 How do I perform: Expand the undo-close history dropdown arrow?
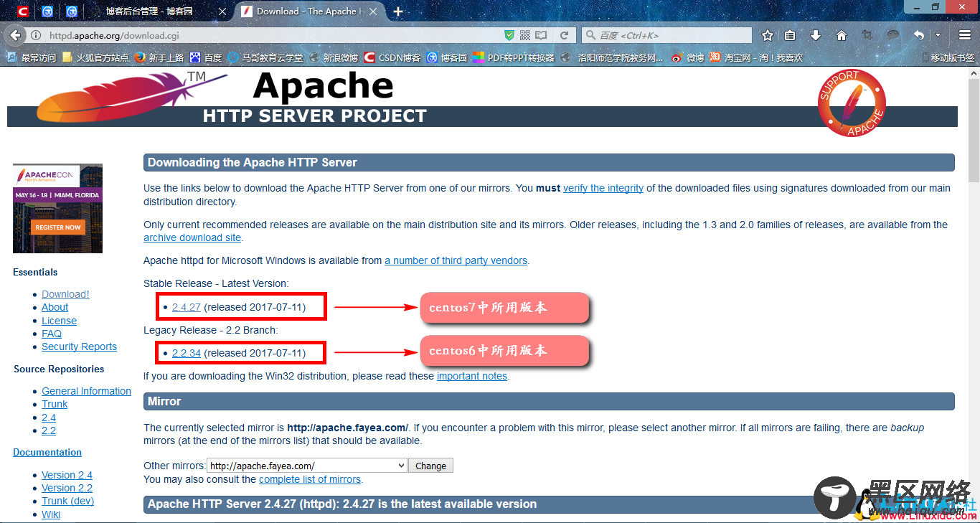pyautogui.click(x=938, y=35)
